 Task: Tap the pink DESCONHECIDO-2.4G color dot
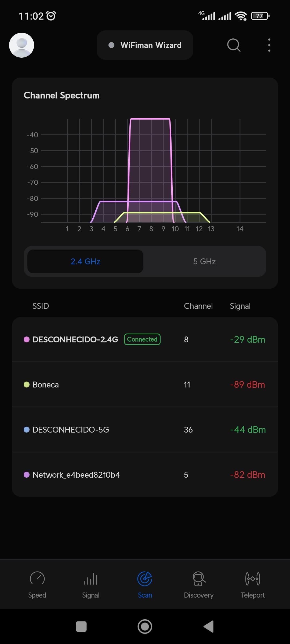tap(27, 339)
